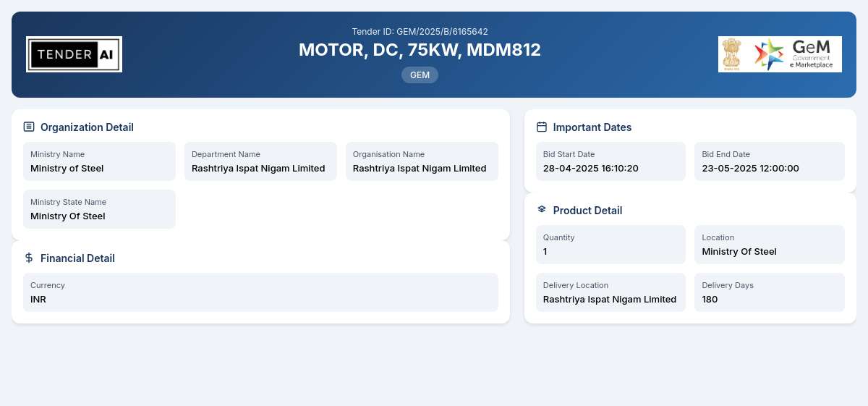Viewport: 868px width, 406px height.
Task: Click the Quantity field card
Action: coord(610,245)
